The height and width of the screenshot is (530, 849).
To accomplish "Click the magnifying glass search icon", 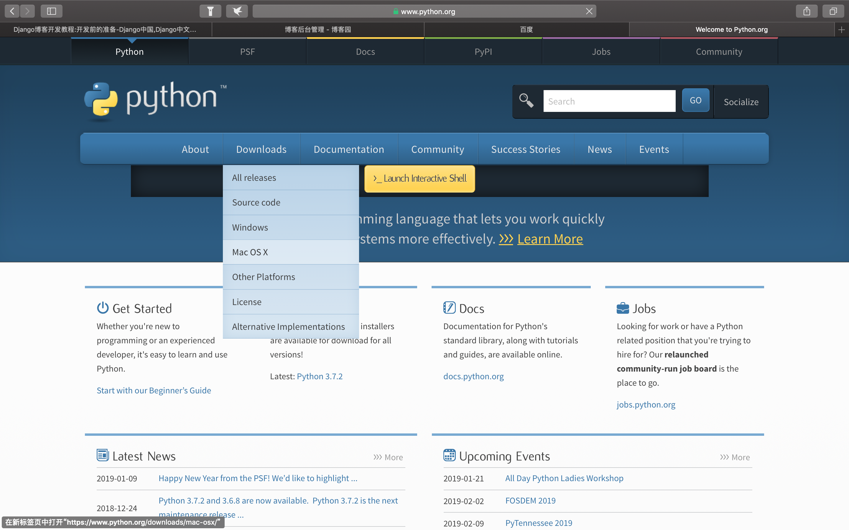I will (x=526, y=101).
